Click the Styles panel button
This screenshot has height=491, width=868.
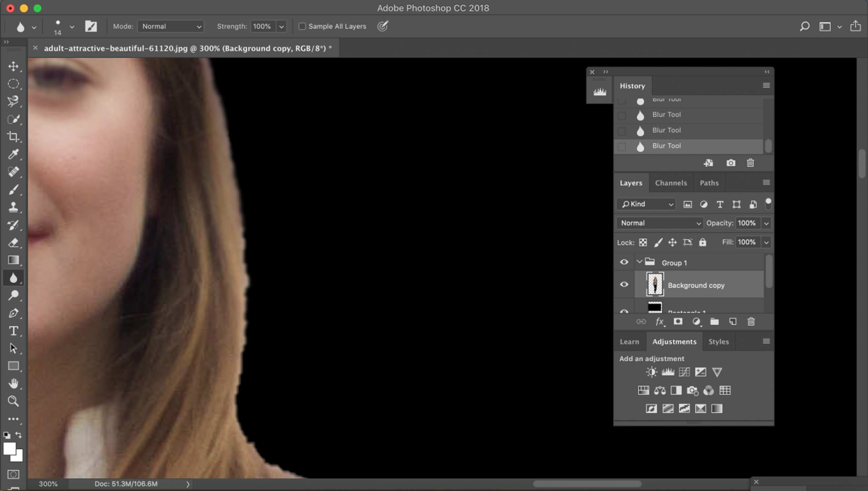[x=719, y=341]
